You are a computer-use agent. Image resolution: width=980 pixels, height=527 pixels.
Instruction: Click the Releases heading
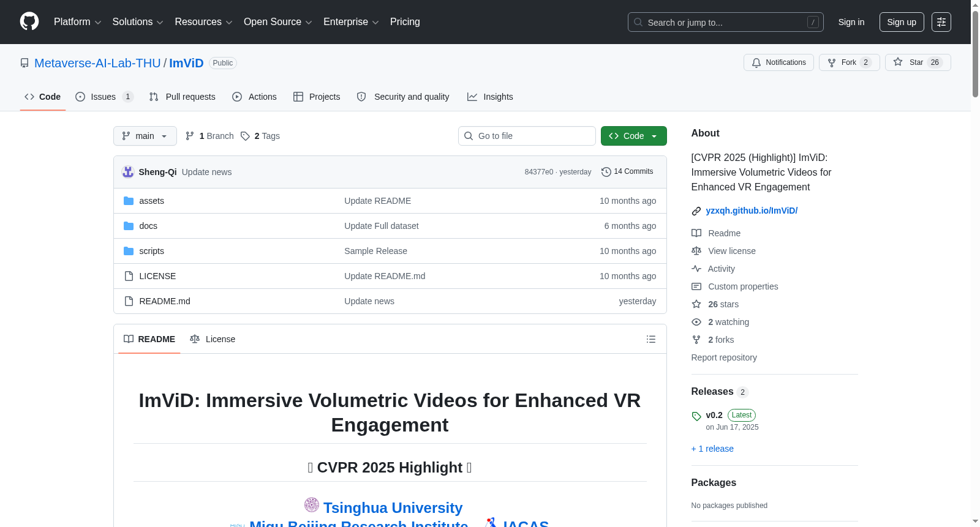click(x=712, y=392)
